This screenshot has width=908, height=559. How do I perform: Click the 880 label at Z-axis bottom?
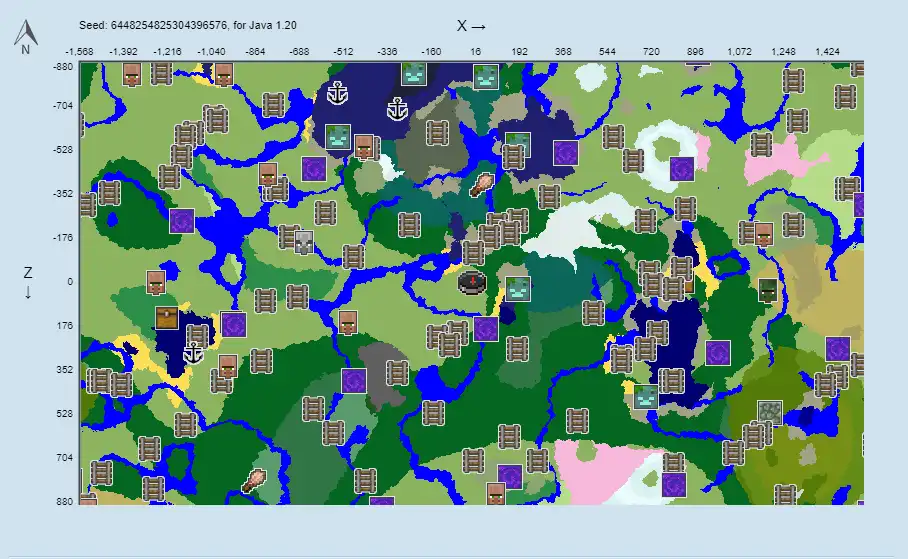tap(65, 502)
